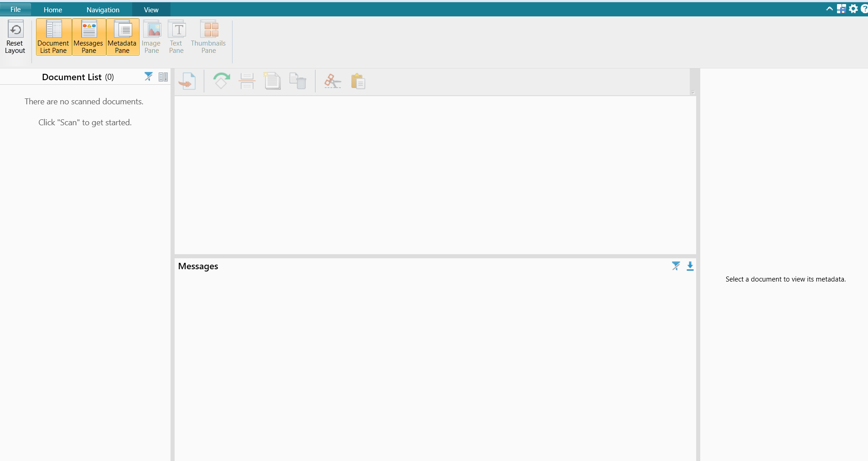
Task: Toggle the Text Pane button
Action: [x=176, y=37]
